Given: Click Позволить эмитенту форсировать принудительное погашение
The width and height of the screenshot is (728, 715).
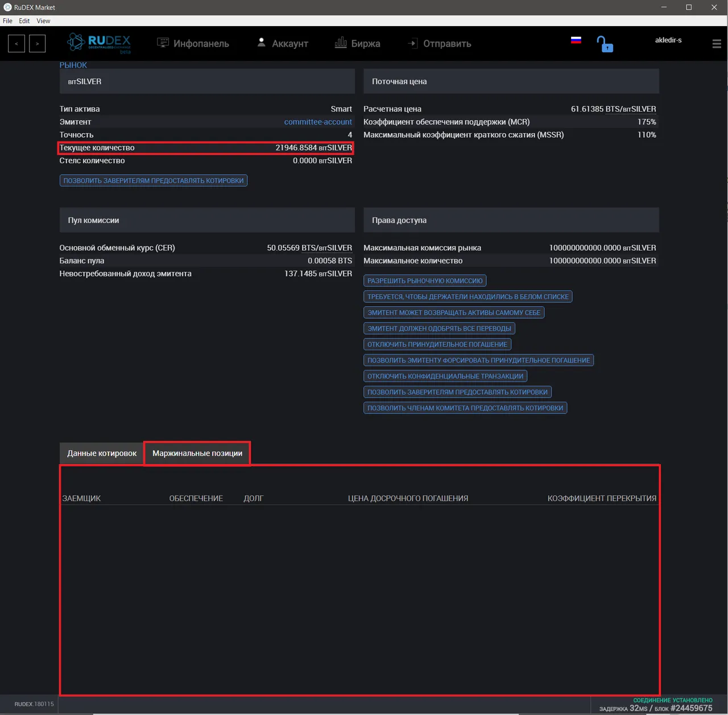Looking at the screenshot, I should (x=479, y=361).
